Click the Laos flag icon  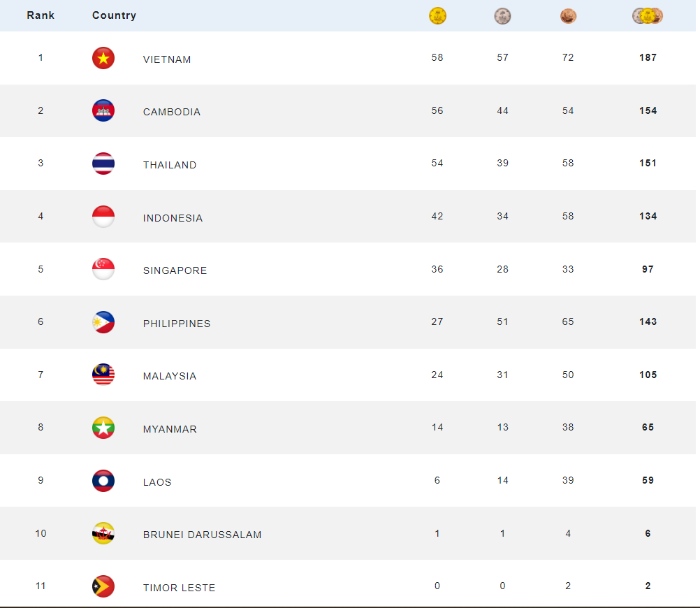tap(103, 481)
